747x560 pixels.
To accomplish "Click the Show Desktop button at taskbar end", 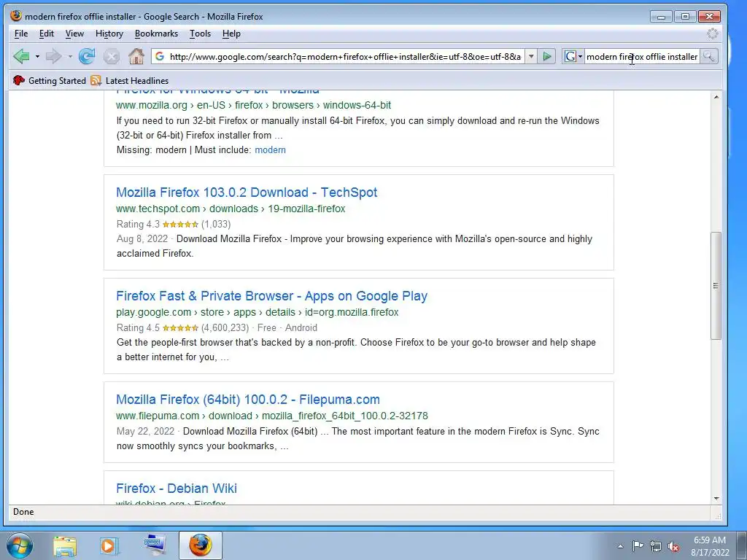I will click(x=742, y=545).
